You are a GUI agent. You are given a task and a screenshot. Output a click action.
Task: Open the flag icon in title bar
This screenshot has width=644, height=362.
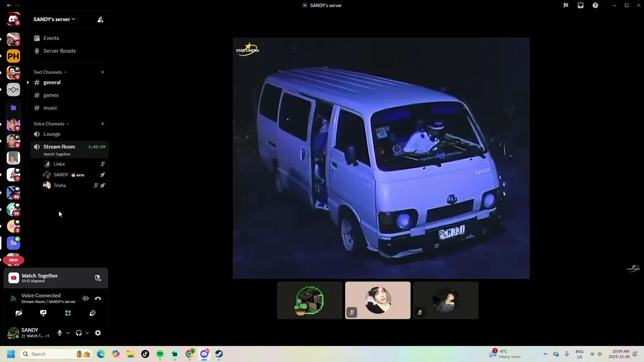tap(566, 6)
